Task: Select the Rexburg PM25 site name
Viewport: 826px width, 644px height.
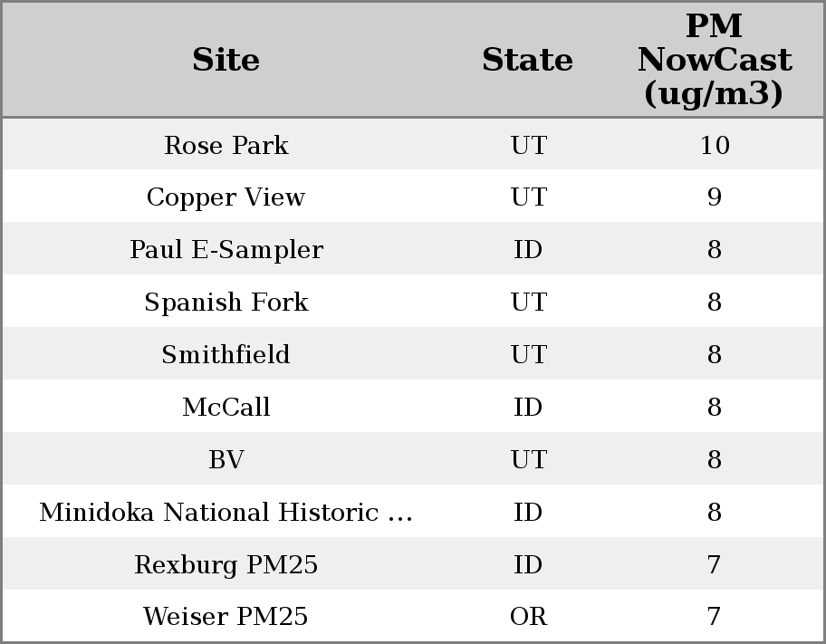Action: (x=226, y=565)
